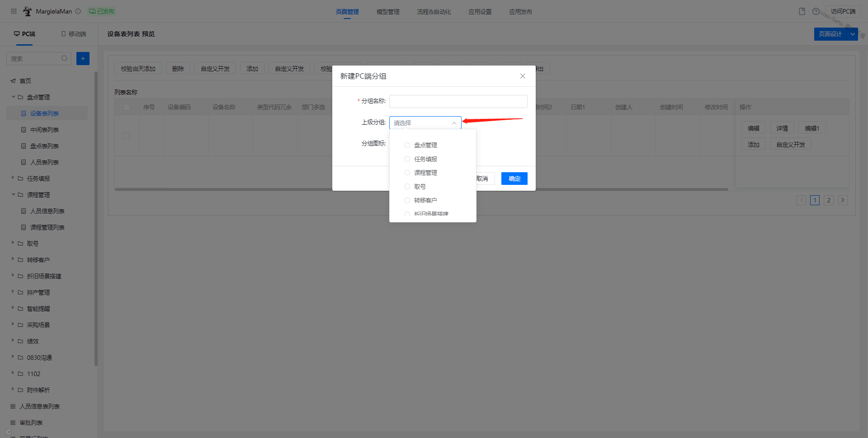Open 审批列表 item

[x=31, y=423]
